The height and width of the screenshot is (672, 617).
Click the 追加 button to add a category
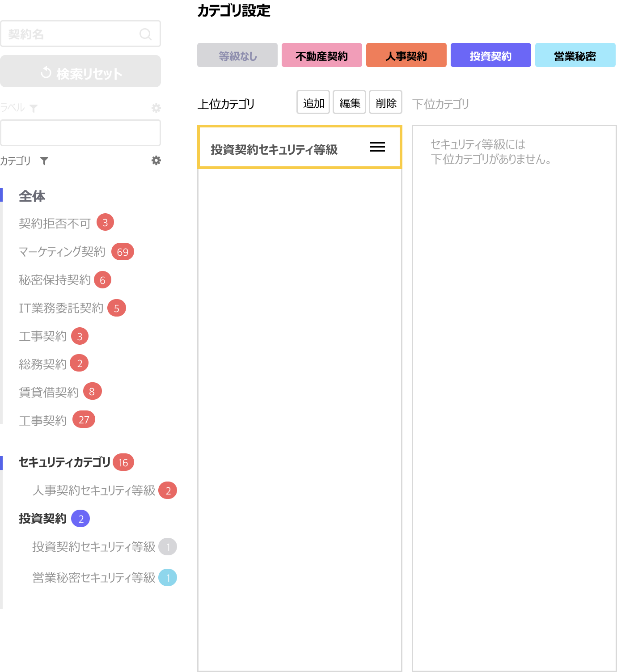click(313, 102)
